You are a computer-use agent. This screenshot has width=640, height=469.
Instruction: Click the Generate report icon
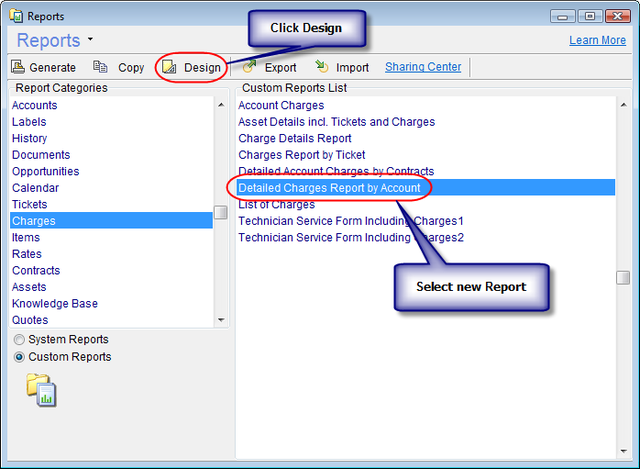tap(19, 68)
